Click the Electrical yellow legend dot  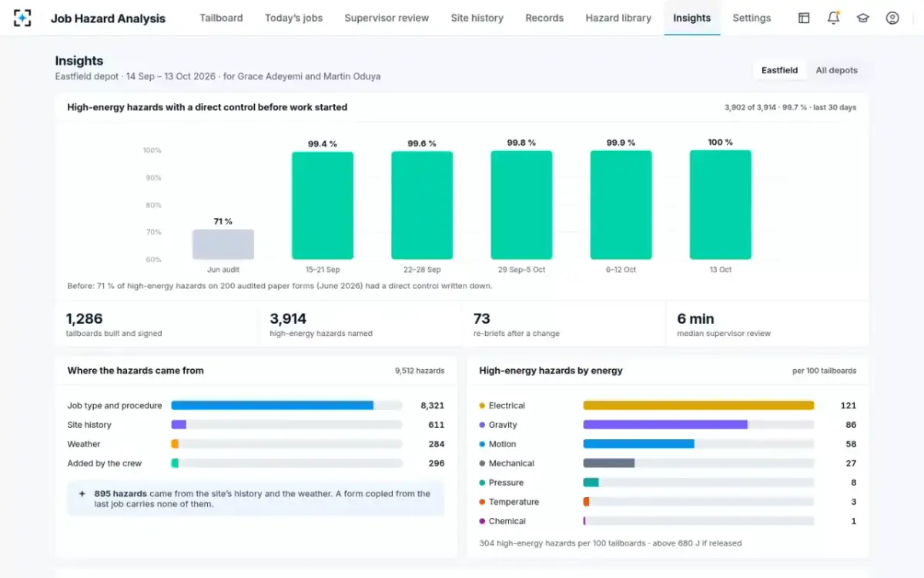[482, 405]
